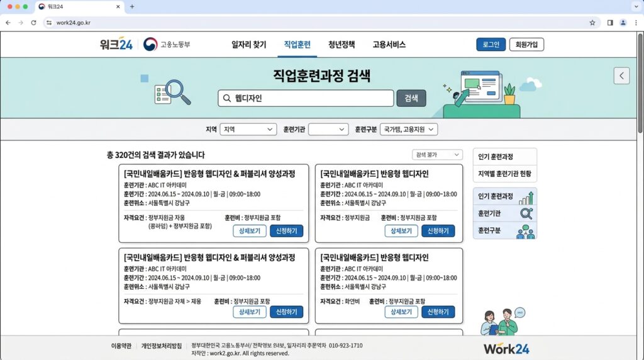Viewport: 644px width, 360px height.
Task: Click magnifier icon beside 훈련기관 sidebar item
Action: [526, 214]
